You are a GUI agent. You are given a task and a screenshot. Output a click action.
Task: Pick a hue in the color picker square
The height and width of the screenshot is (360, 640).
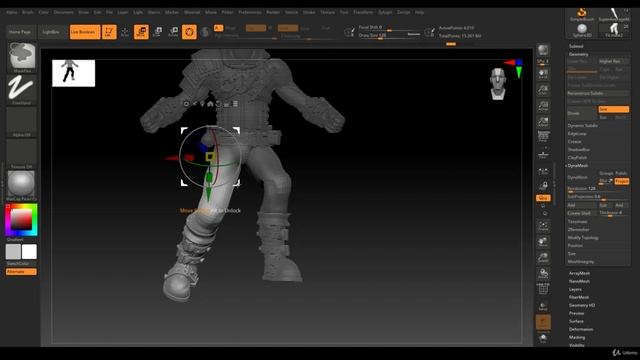click(x=21, y=220)
